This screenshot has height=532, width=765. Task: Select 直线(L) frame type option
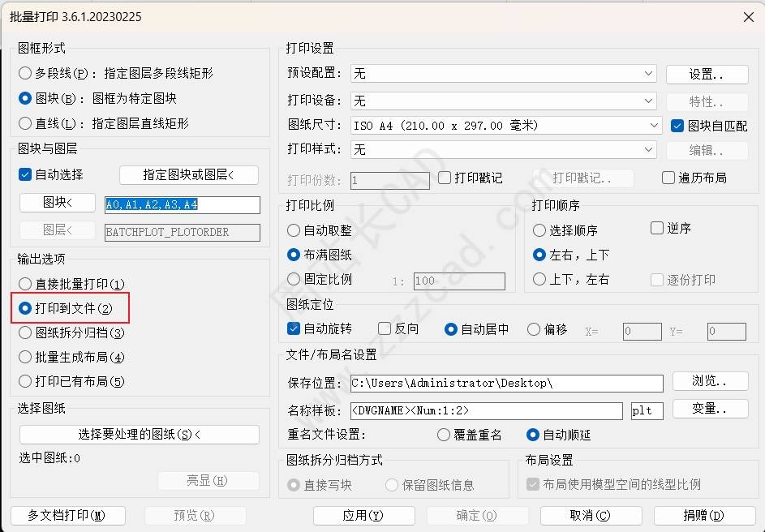click(25, 123)
